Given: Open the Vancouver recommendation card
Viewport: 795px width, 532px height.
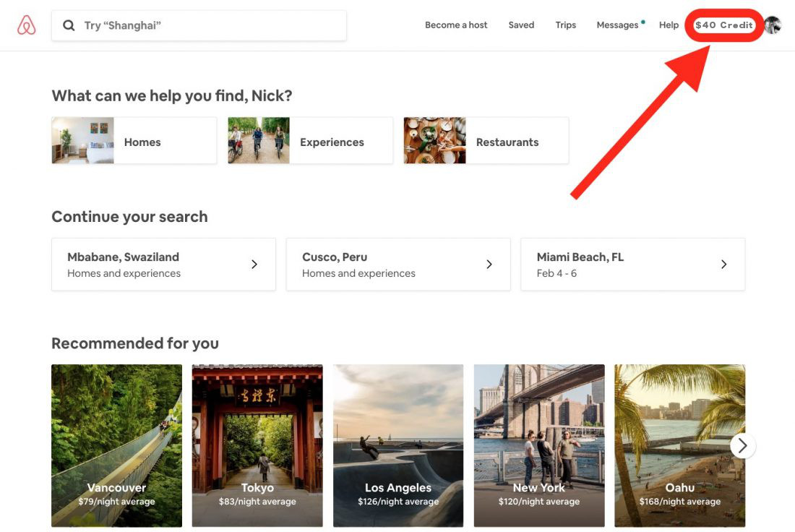Looking at the screenshot, I should [x=116, y=445].
